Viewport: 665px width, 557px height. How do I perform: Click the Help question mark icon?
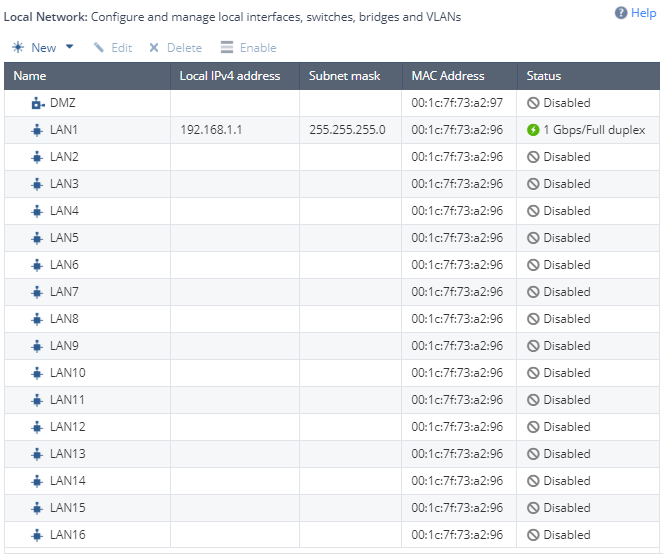[x=620, y=13]
